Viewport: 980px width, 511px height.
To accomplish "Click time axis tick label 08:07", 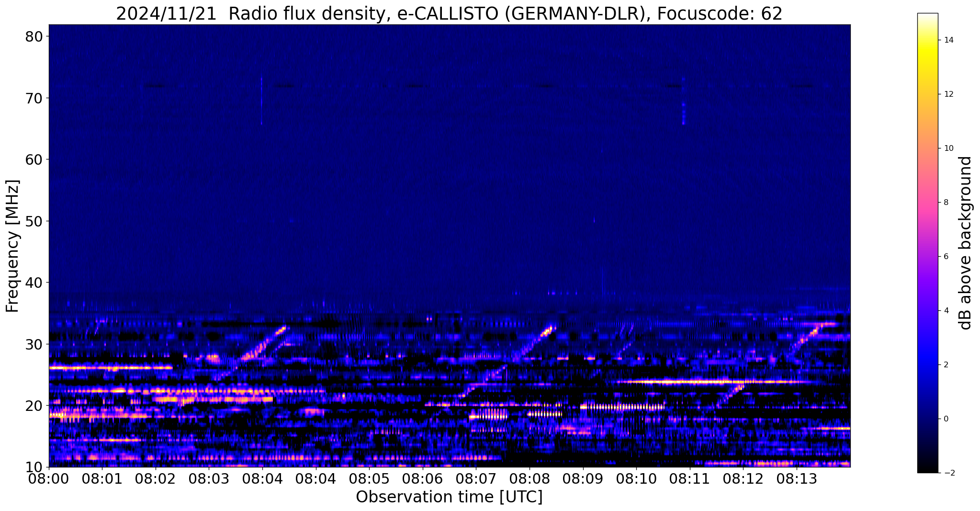I will point(476,479).
